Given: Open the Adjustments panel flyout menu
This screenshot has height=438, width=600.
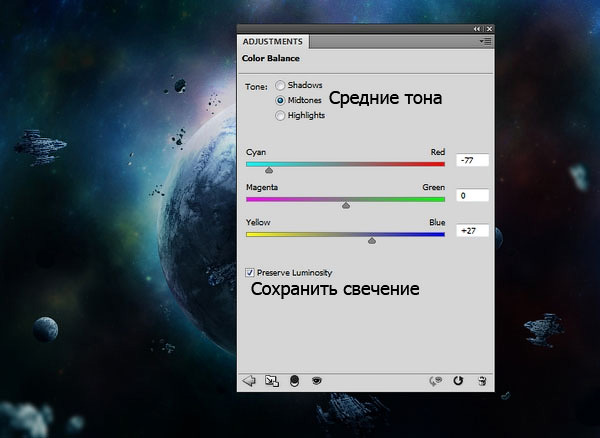Looking at the screenshot, I should pyautogui.click(x=485, y=42).
